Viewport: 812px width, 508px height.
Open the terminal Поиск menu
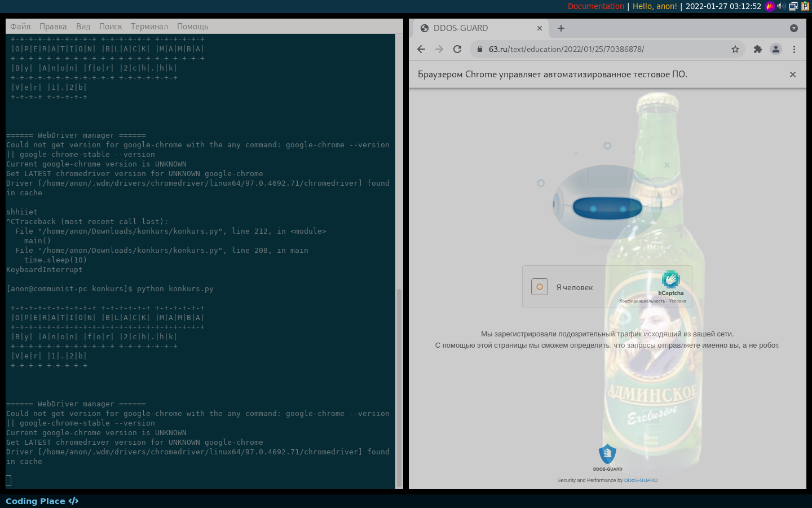tap(111, 27)
